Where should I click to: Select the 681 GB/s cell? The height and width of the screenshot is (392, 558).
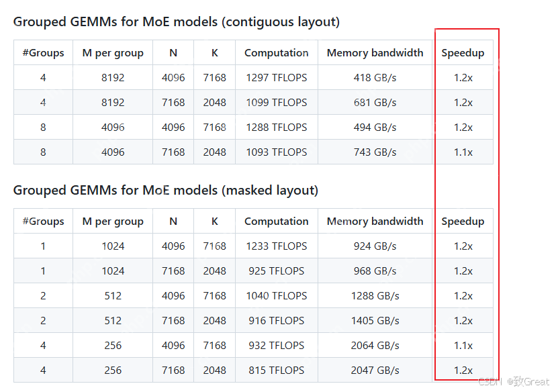pos(375,103)
